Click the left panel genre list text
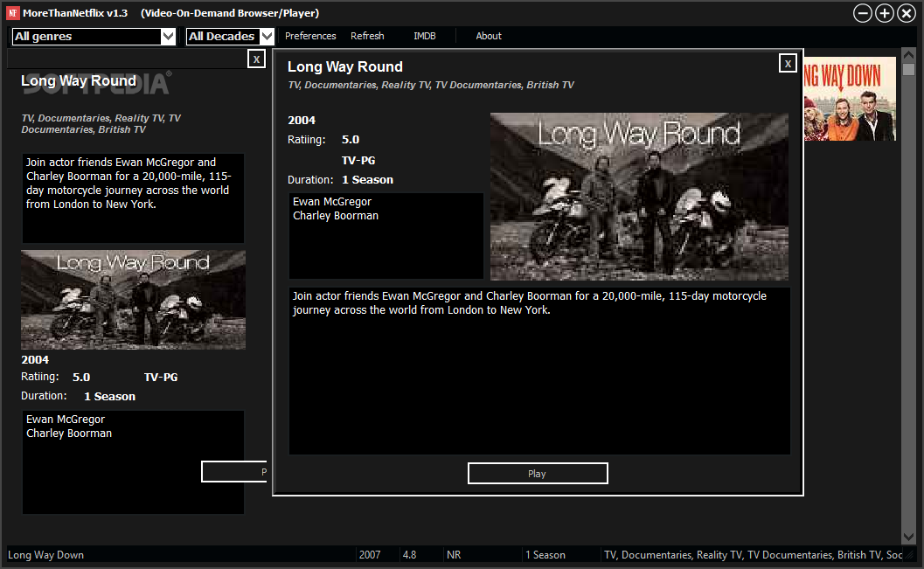This screenshot has width=924, height=569. click(101, 124)
